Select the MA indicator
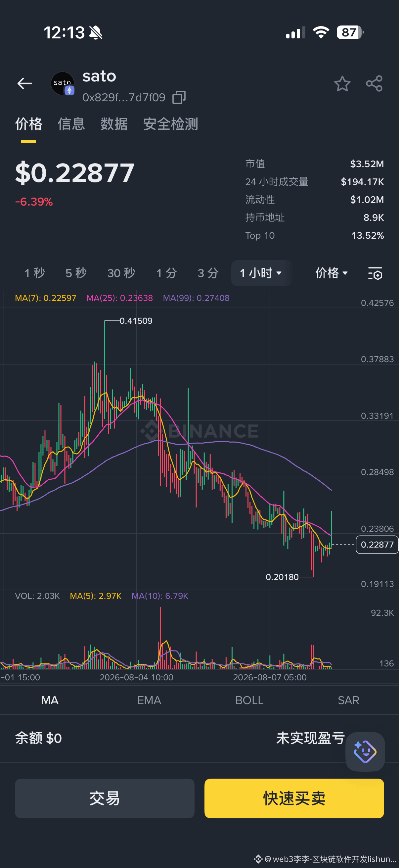 (x=50, y=700)
